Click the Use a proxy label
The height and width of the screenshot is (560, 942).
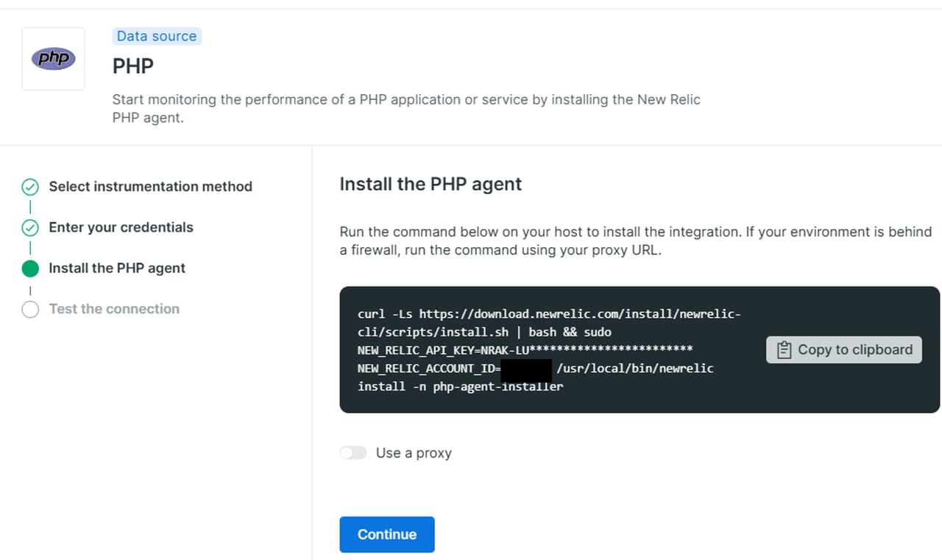414,453
